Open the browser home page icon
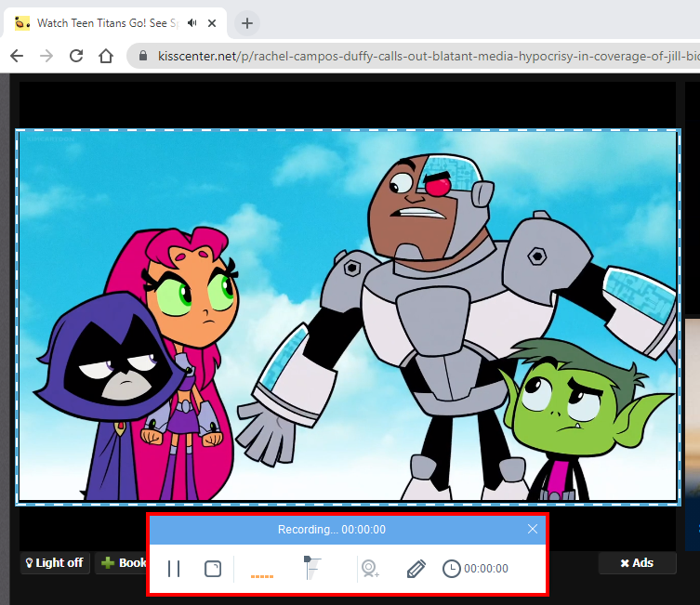The width and height of the screenshot is (700, 605). point(106,56)
